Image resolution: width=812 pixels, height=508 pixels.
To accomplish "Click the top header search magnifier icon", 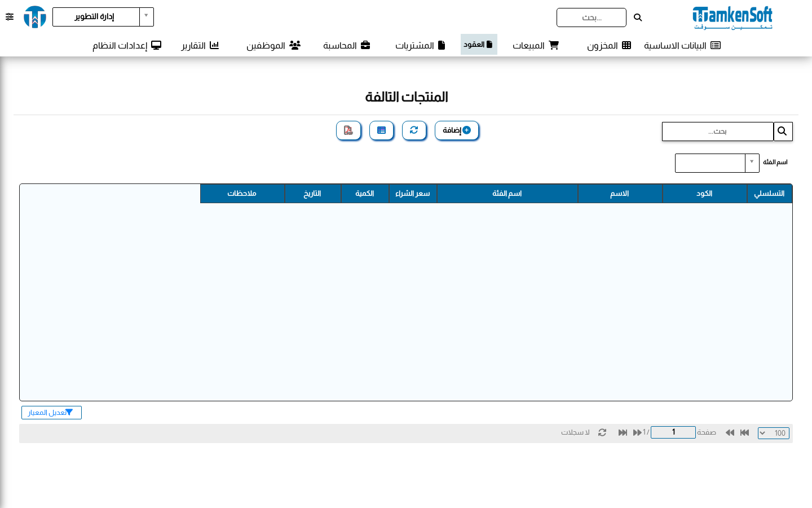I will click(638, 17).
